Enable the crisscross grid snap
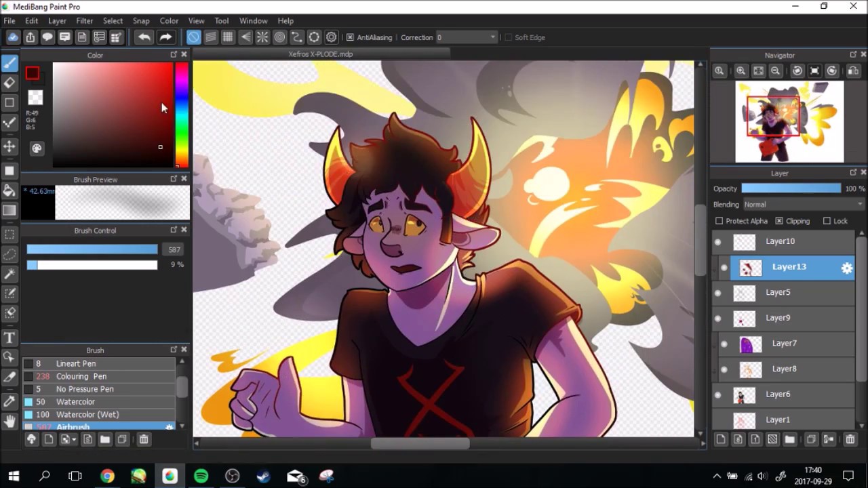This screenshot has height=488, width=868. click(228, 37)
